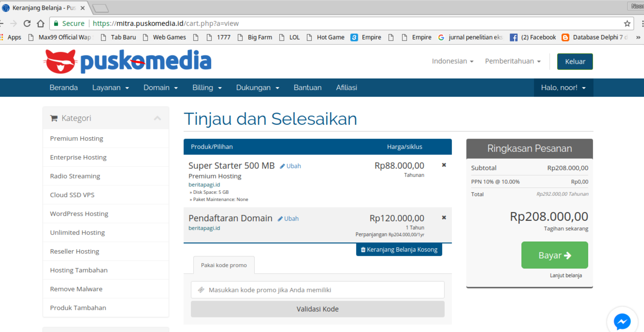
Task: Open the Hot Game bookmark
Action: pos(325,37)
